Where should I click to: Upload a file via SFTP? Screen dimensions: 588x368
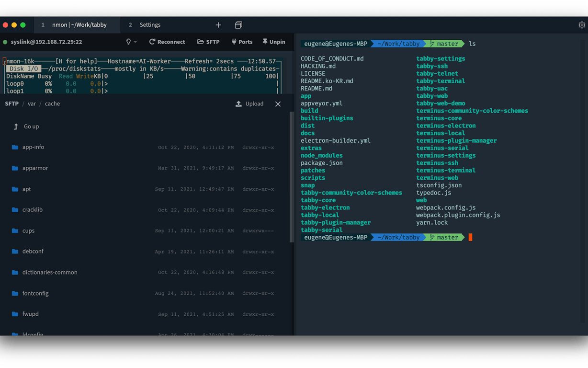249,104
